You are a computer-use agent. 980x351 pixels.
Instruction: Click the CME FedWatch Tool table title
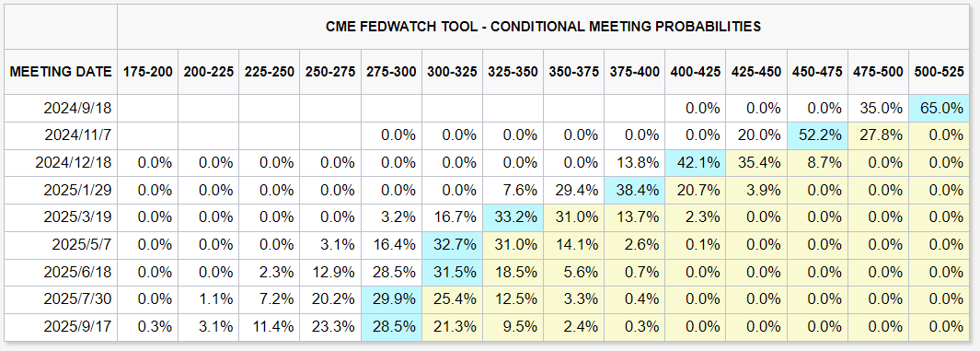[x=543, y=27]
